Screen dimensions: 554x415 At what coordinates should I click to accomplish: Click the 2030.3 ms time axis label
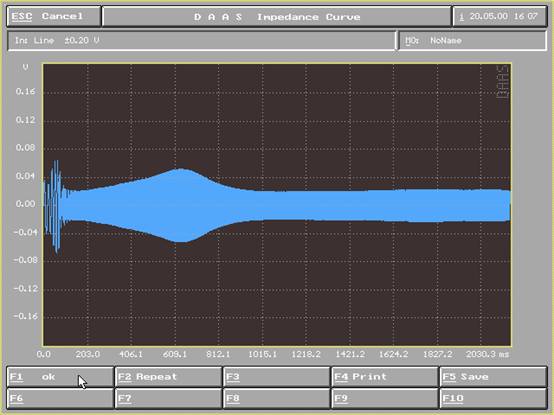[487, 354]
